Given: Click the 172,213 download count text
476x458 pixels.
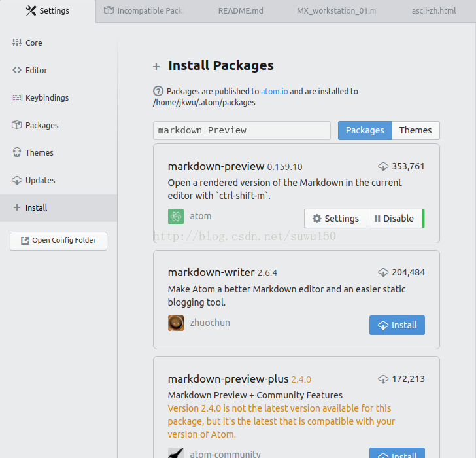Looking at the screenshot, I should pos(408,379).
